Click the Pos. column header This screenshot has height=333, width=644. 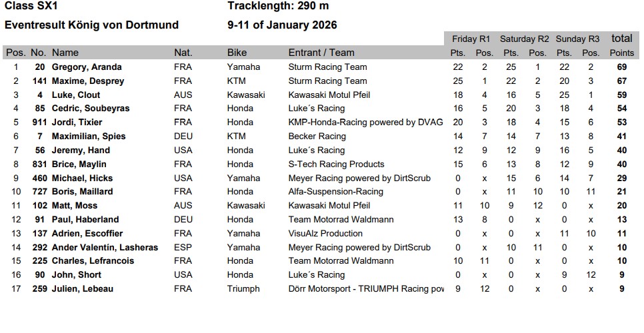[x=15, y=53]
